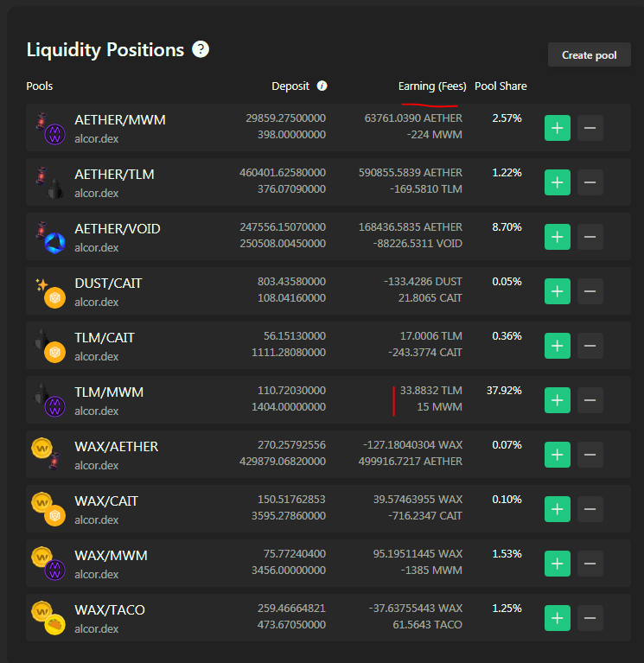
Task: Open the AETHER/VOID pool name
Action: pos(117,229)
